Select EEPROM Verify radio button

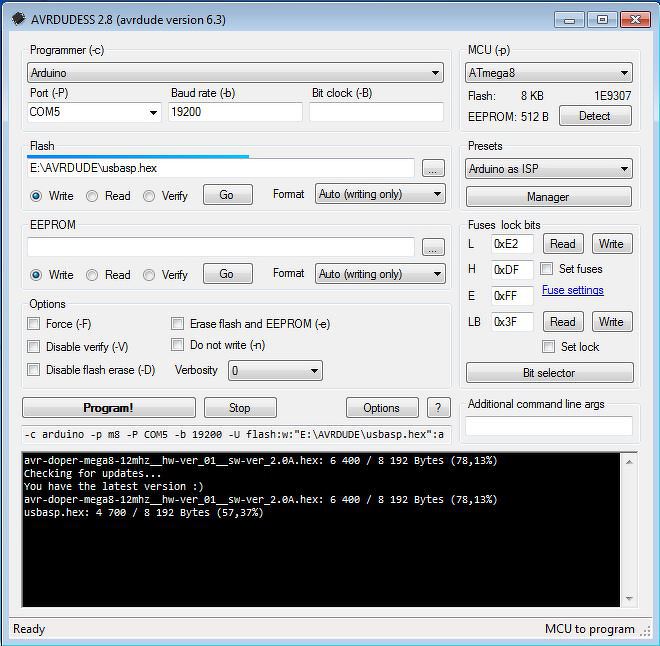click(149, 275)
